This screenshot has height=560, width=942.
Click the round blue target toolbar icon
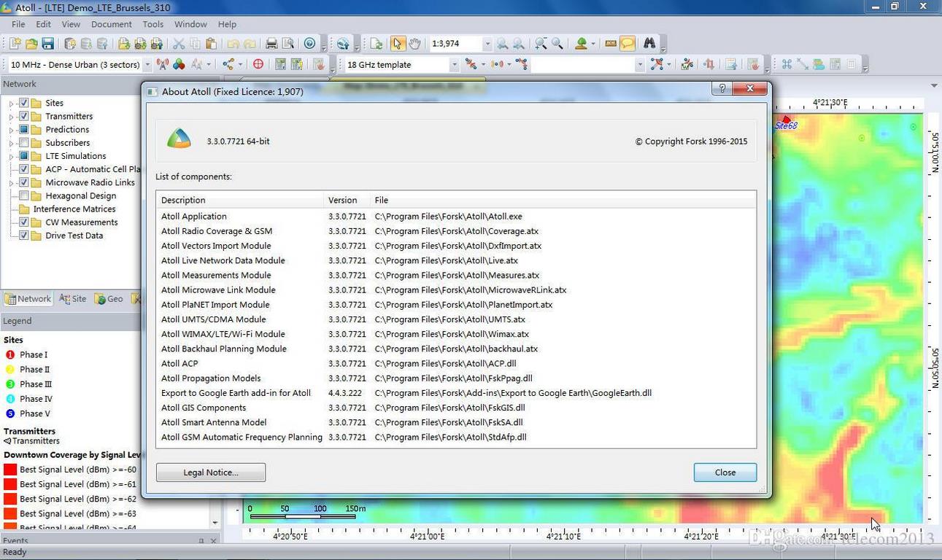point(309,44)
